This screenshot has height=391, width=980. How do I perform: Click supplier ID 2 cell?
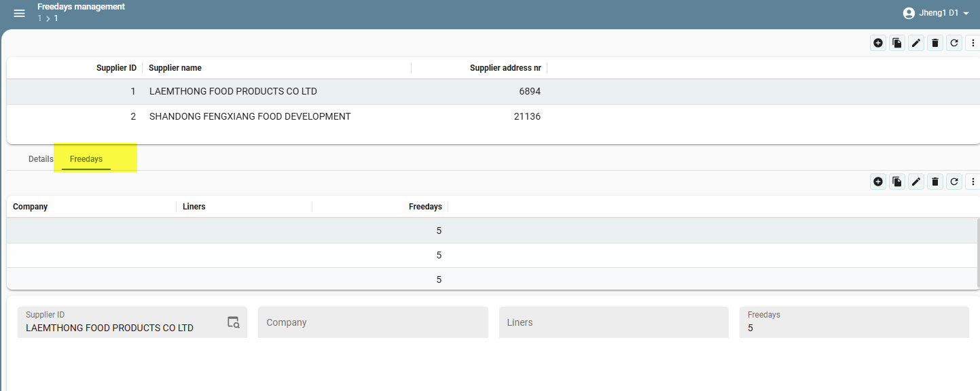coord(133,116)
